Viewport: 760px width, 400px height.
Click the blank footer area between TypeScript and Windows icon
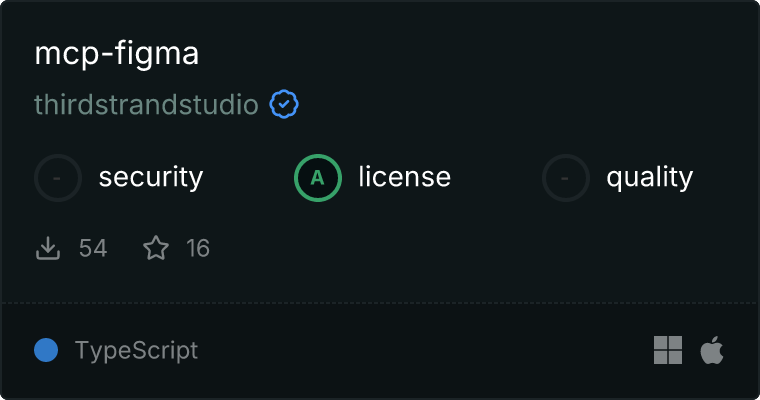(426, 350)
